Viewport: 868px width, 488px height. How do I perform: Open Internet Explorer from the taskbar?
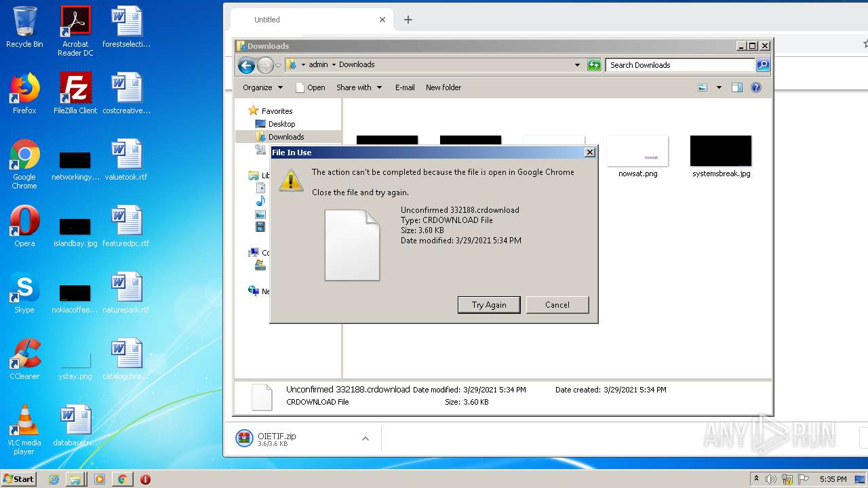click(54, 479)
